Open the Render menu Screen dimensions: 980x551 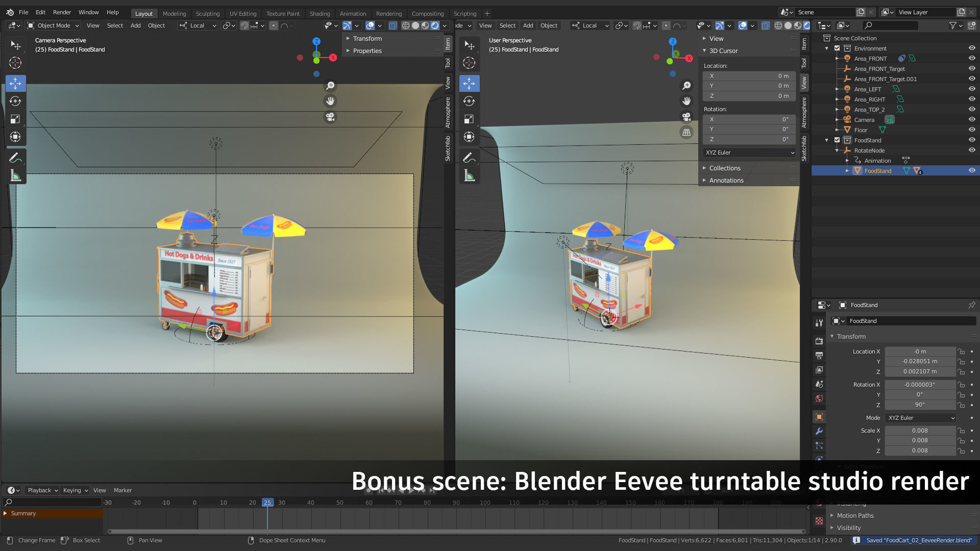point(62,12)
